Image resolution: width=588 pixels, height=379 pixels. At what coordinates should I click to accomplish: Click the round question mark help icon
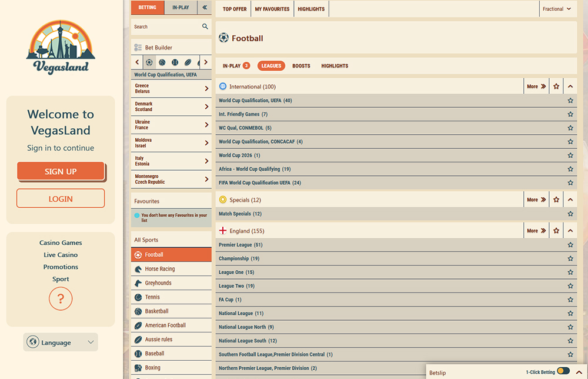point(61,299)
